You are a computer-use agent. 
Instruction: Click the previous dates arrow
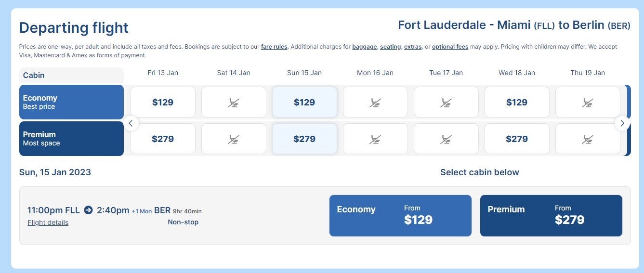[130, 123]
